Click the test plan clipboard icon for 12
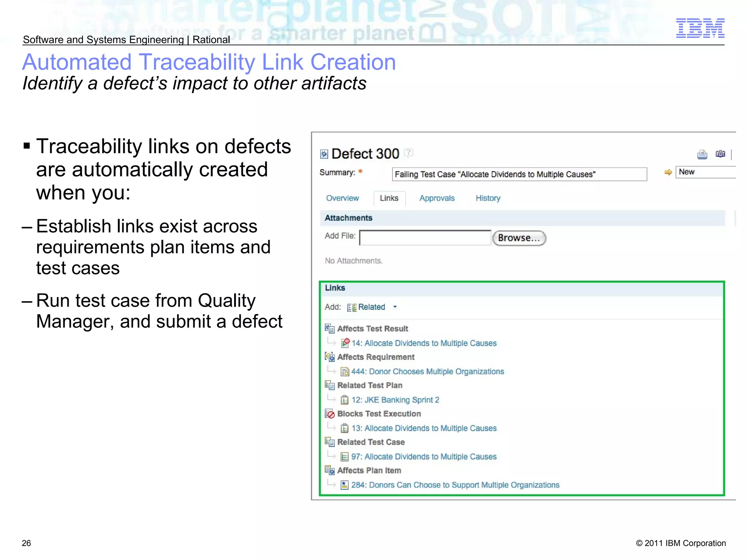Image resolution: width=747 pixels, height=560 pixels. pos(345,400)
